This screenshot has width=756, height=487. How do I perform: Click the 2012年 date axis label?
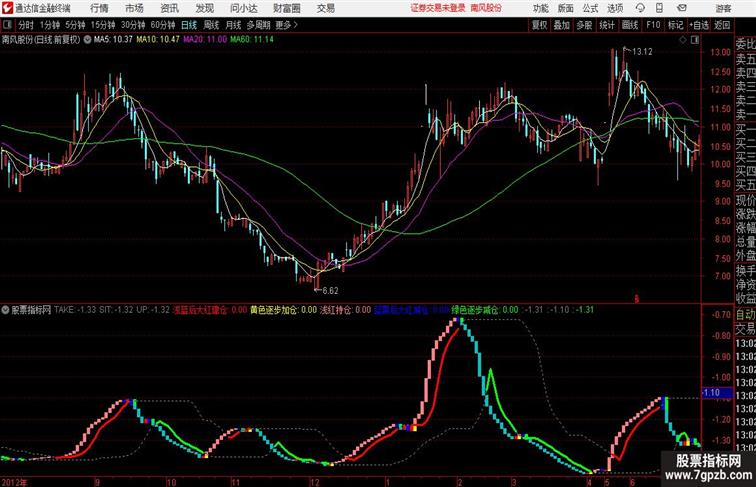click(x=15, y=482)
